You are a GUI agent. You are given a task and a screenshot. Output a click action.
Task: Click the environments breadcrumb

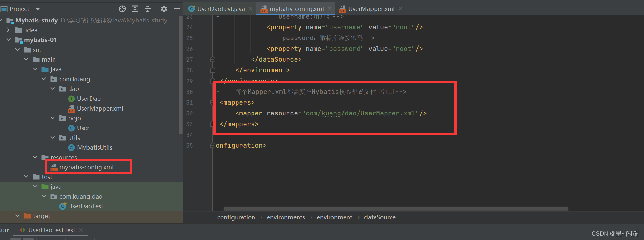(286, 217)
